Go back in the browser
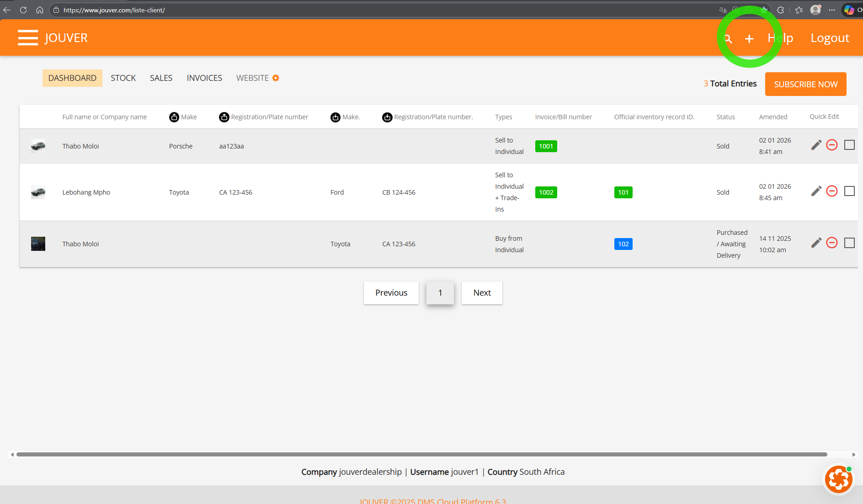863x504 pixels. [x=7, y=10]
